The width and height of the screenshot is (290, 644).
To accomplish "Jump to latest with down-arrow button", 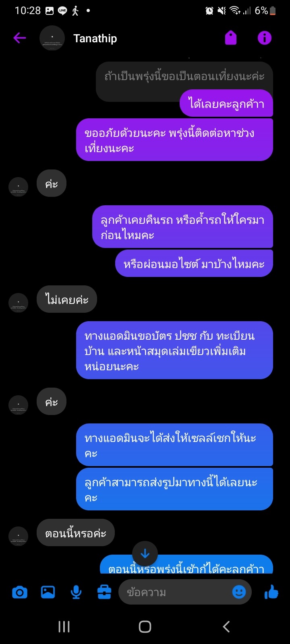I will click(145, 554).
